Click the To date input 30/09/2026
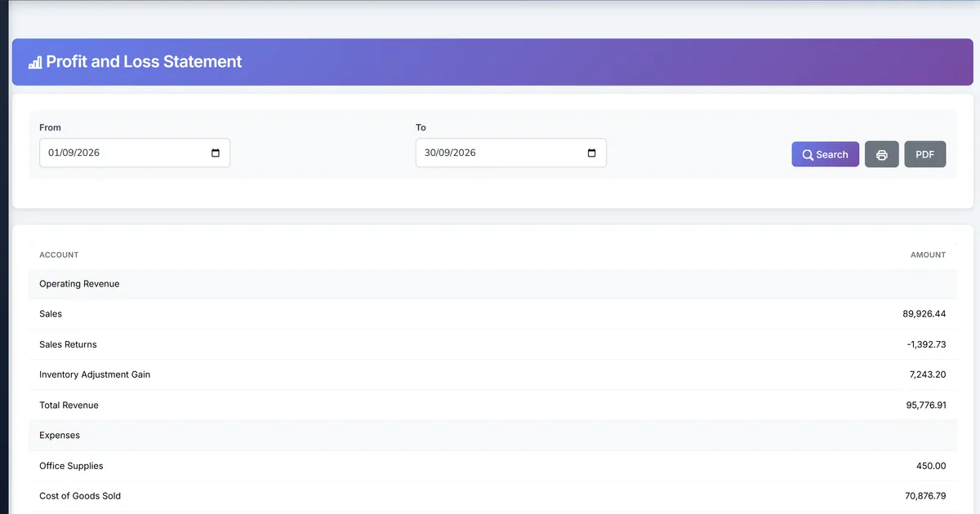Viewport: 980px width, 514px height. [511, 153]
